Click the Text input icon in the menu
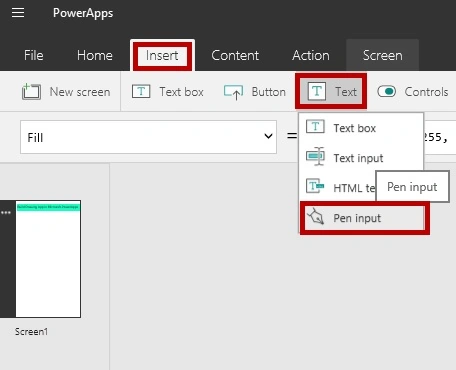This screenshot has height=370, width=456. click(x=315, y=156)
